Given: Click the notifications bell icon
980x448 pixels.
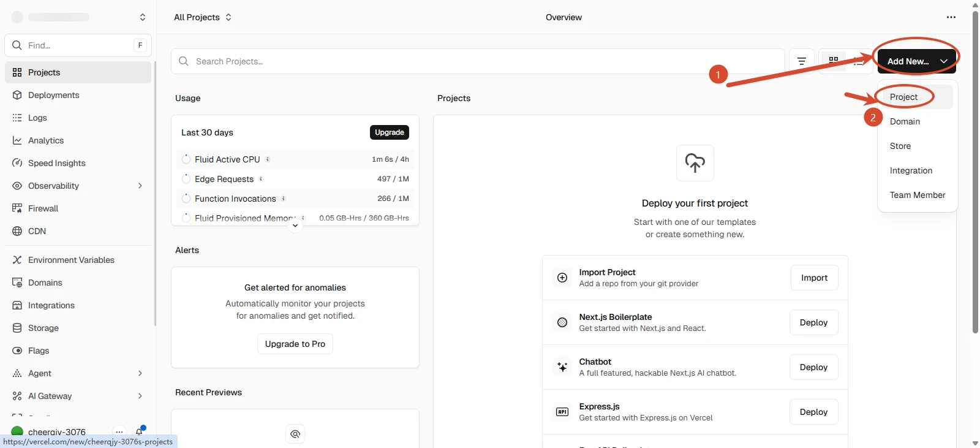Looking at the screenshot, I should click(140, 431).
